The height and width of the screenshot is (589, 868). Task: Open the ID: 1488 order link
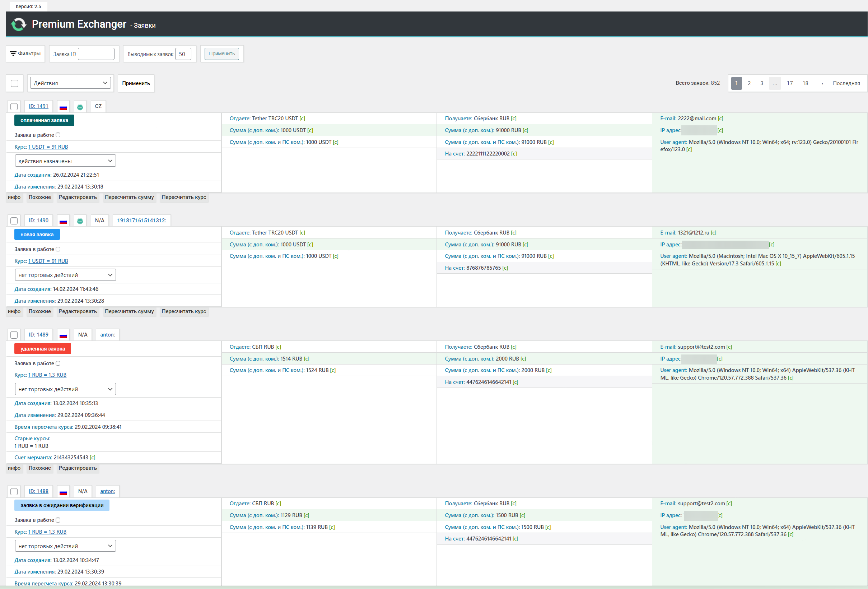click(38, 491)
